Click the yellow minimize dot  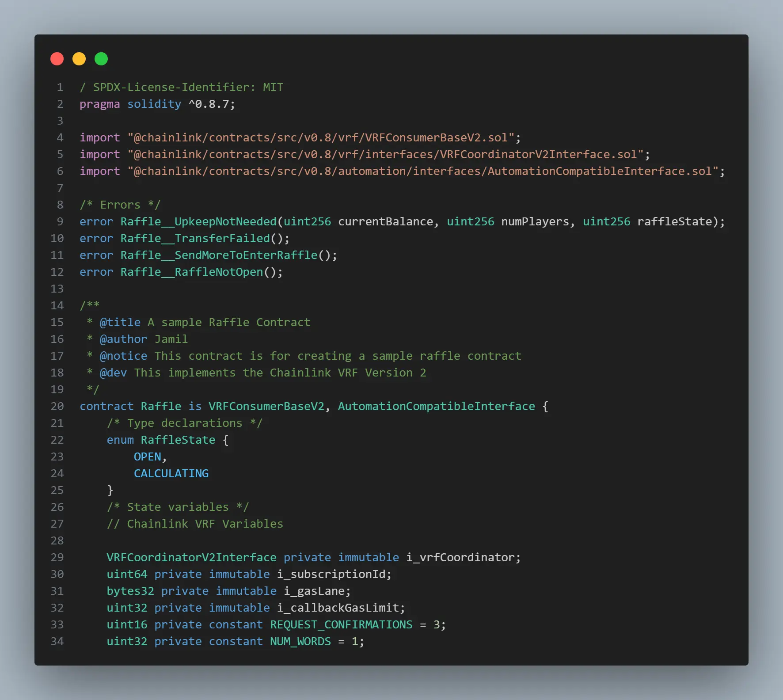(x=79, y=59)
